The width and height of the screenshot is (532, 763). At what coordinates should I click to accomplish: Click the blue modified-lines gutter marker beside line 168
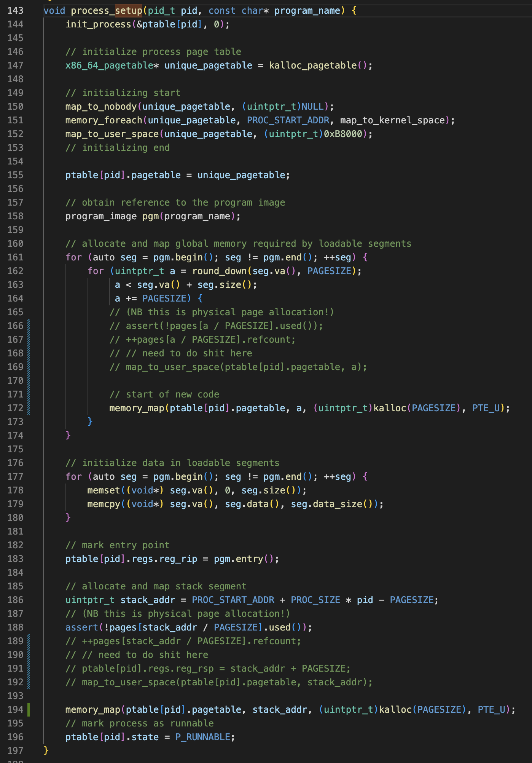29,353
